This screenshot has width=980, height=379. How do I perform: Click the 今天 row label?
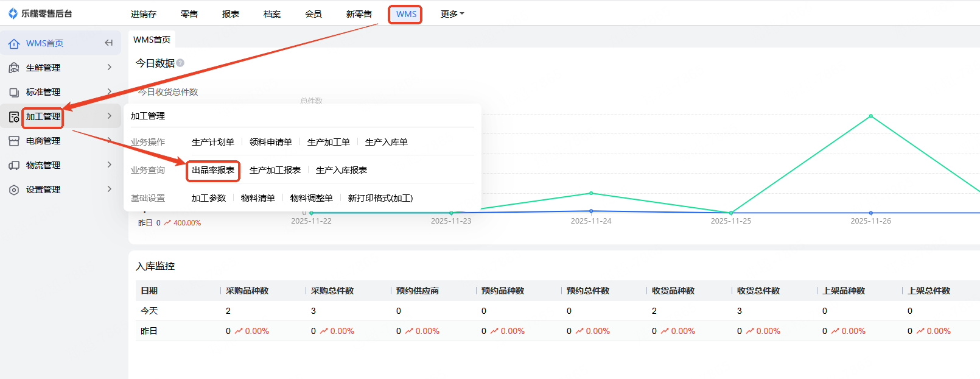149,311
